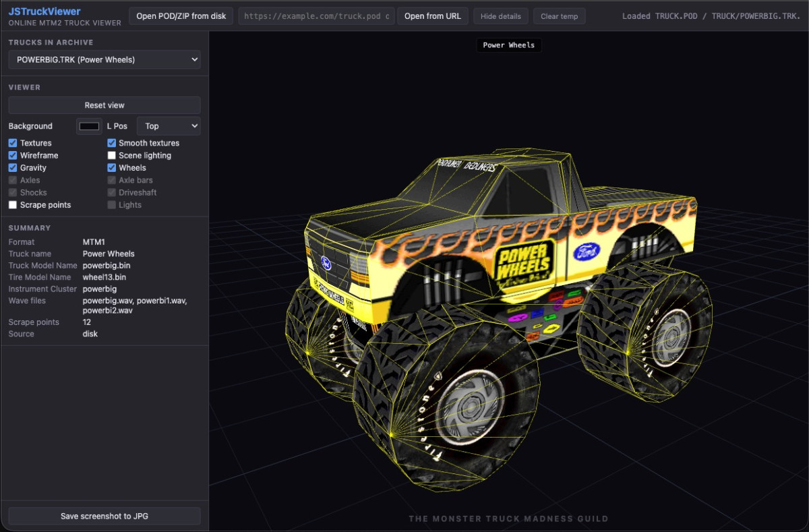Click Open POD/ZIP from disk button
Viewport: 809px width, 532px height.
coord(181,16)
